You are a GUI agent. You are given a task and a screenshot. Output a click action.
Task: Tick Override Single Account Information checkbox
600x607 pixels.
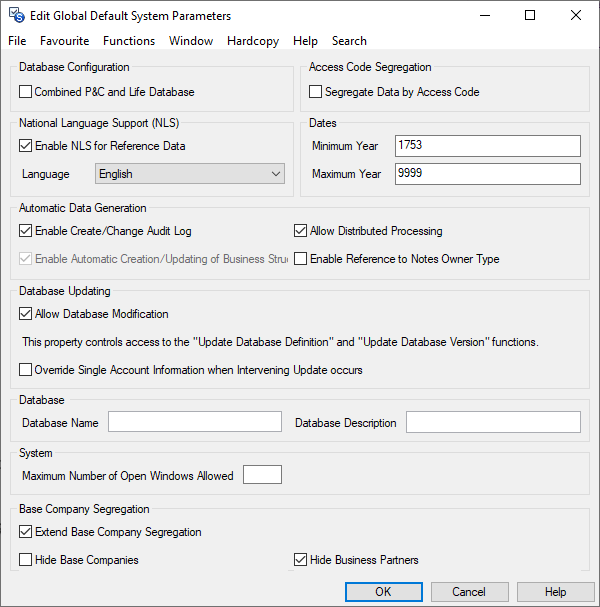click(x=26, y=370)
